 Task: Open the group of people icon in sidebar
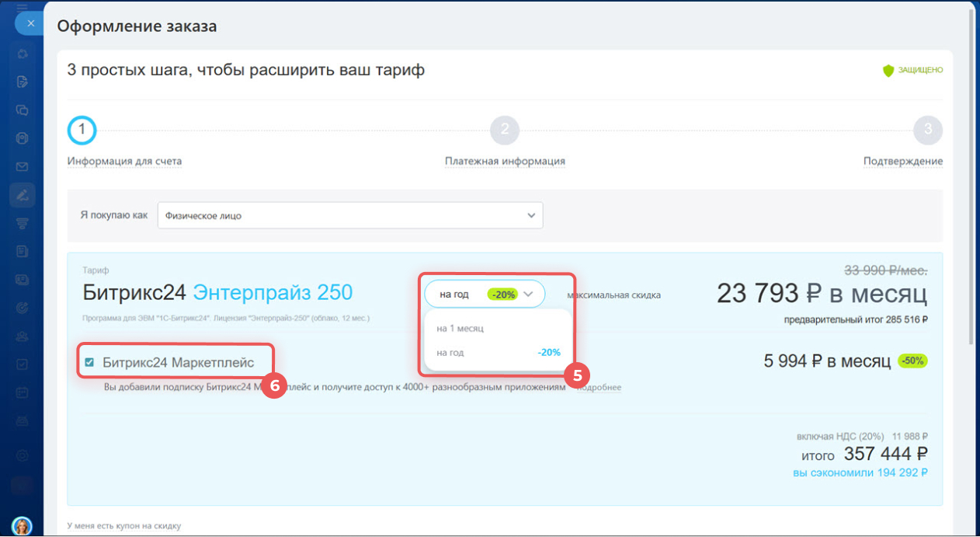[x=23, y=336]
